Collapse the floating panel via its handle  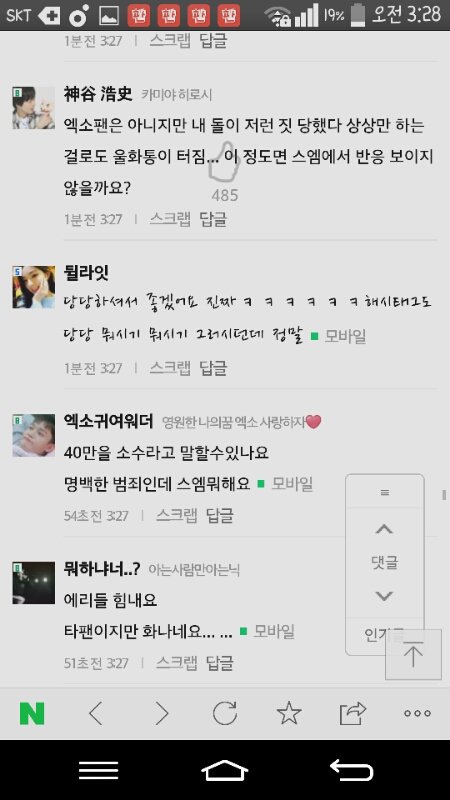pyautogui.click(x=385, y=492)
